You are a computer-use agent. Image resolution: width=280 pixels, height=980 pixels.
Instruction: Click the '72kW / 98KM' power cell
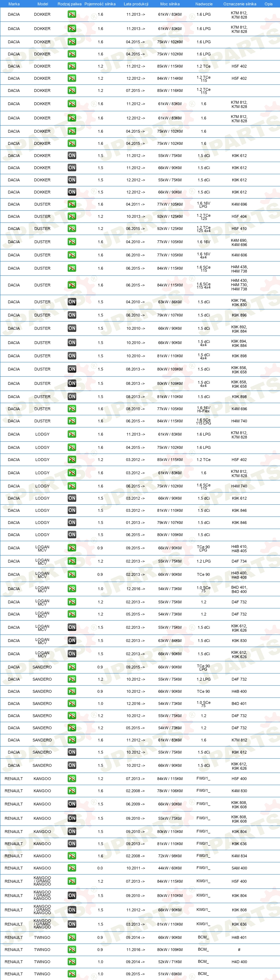pos(170,856)
